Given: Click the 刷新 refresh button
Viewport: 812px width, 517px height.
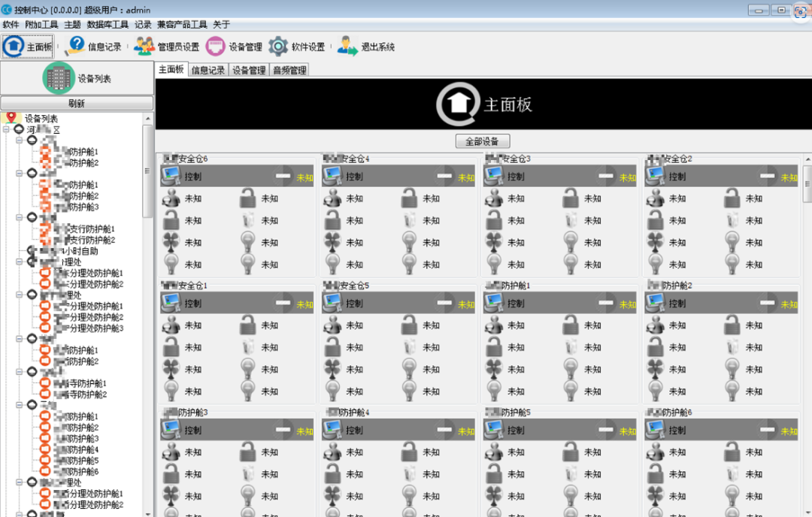Looking at the screenshot, I should [x=77, y=103].
